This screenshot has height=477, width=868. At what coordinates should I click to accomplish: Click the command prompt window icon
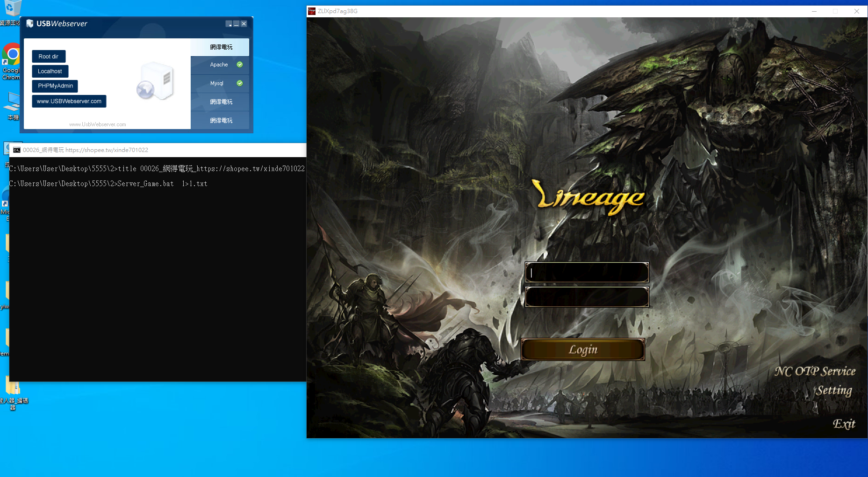17,150
